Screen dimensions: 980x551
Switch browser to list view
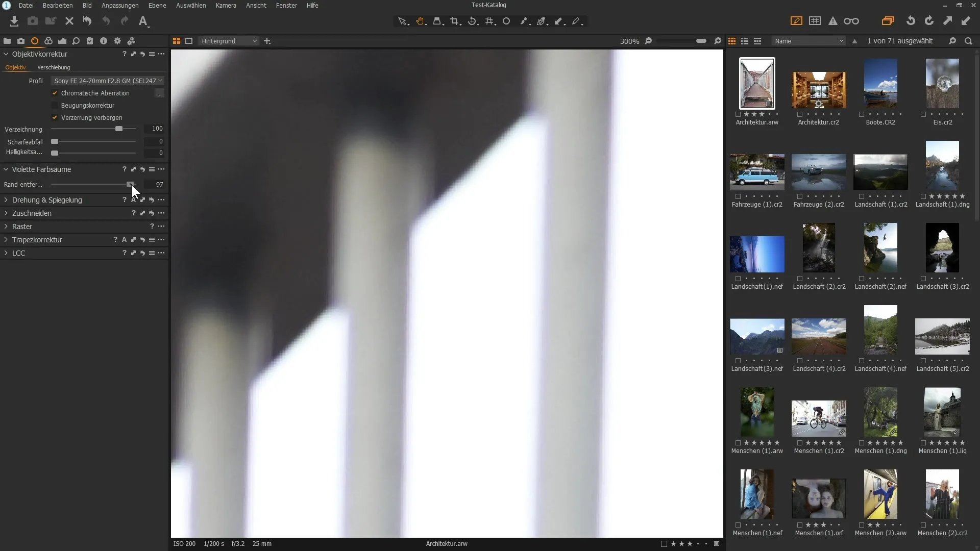coord(745,41)
